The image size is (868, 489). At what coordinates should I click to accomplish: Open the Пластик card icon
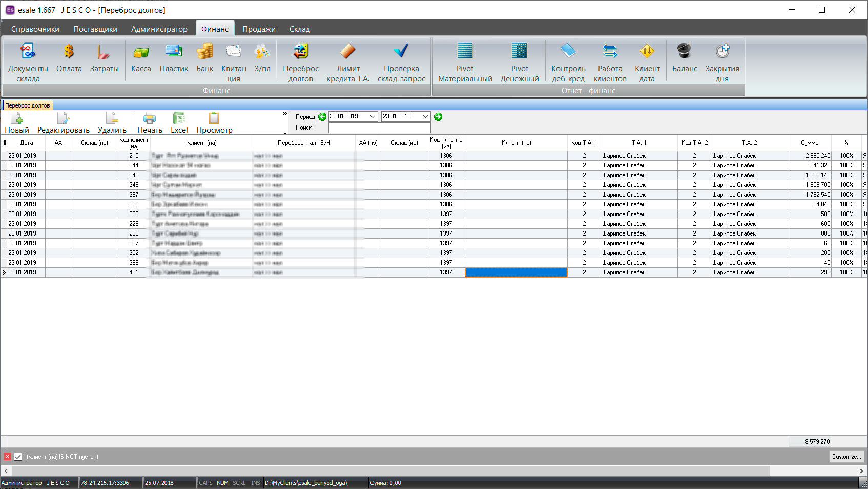click(x=174, y=57)
